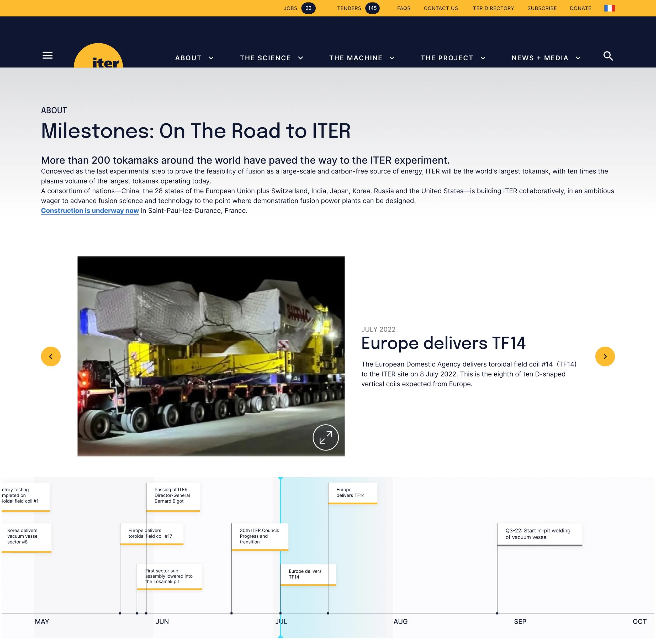Click the Tenders count badge 145
This screenshot has width=656, height=644.
pos(372,8)
